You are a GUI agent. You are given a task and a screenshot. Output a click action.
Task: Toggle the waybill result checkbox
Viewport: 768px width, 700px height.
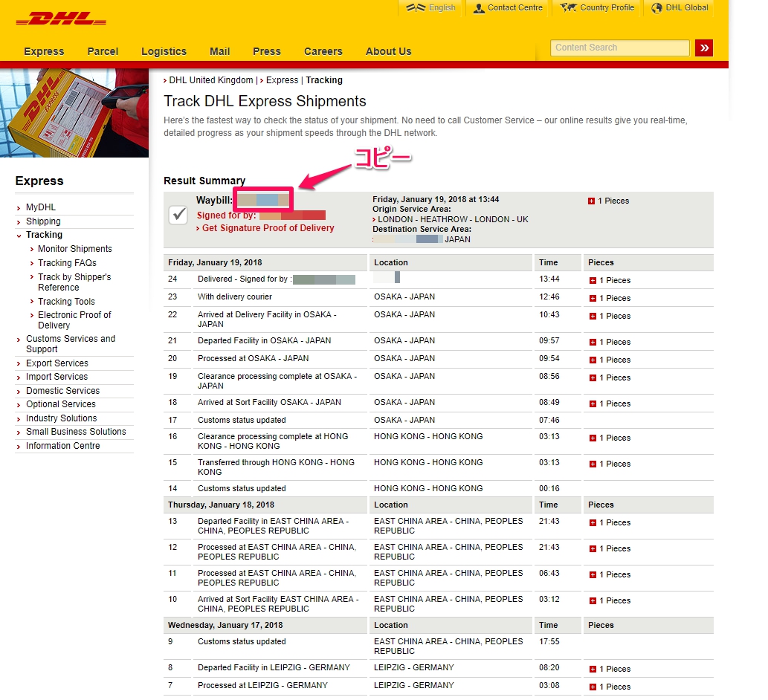pyautogui.click(x=178, y=215)
